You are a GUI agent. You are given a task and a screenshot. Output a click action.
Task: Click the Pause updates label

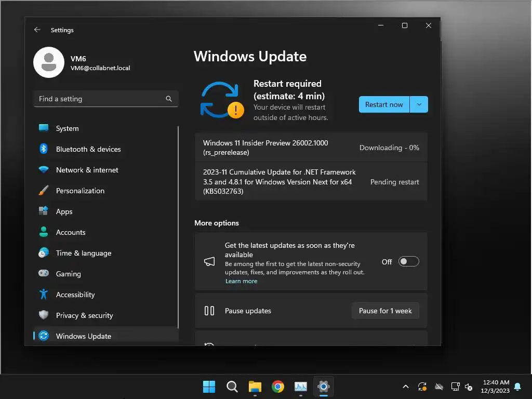click(x=248, y=311)
